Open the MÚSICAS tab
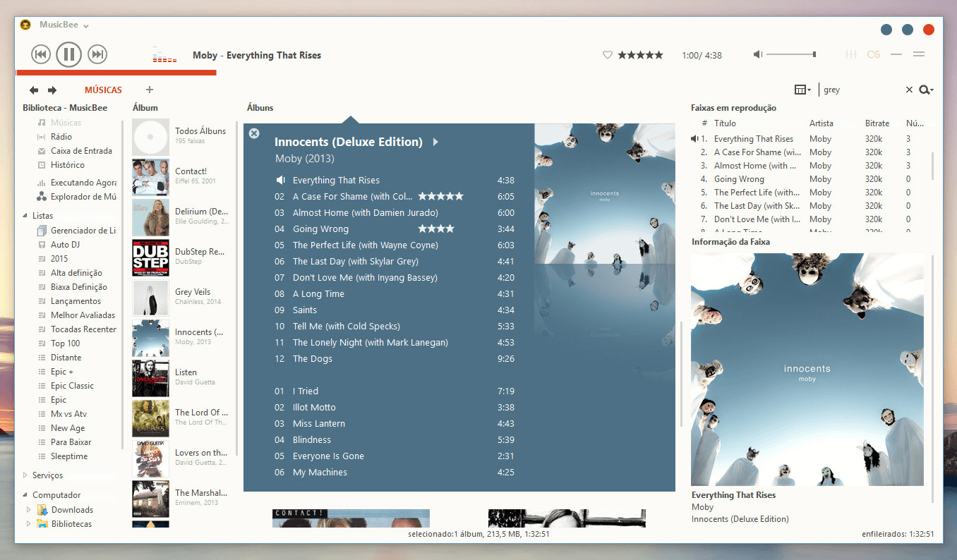The height and width of the screenshot is (560, 957). (103, 90)
